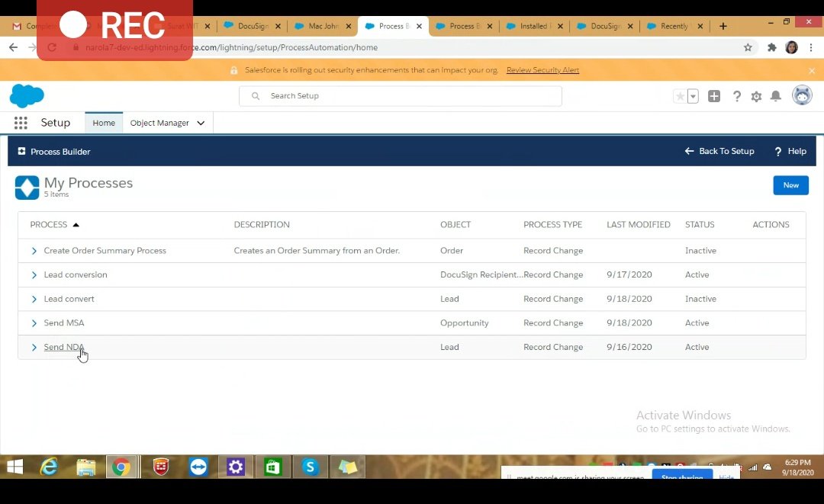Click the DESCRIPTION column header
This screenshot has height=504, width=824.
tap(262, 225)
